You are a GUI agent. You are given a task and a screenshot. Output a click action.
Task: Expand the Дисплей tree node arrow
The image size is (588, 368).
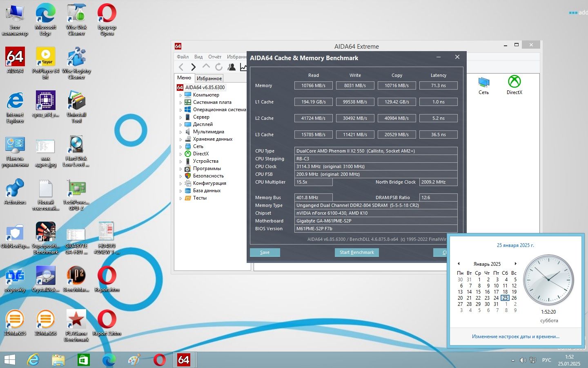click(x=180, y=125)
